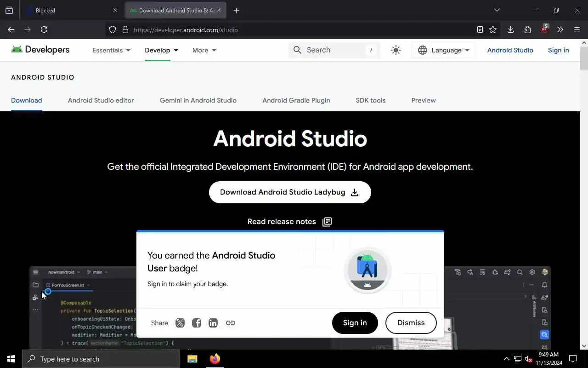Open Read release notes link
The height and width of the screenshot is (368, 588).
[x=289, y=222]
